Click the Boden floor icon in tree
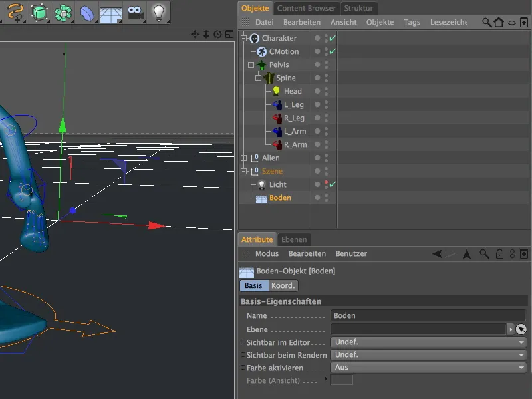Screen dimensions: 532x399 click(261, 198)
